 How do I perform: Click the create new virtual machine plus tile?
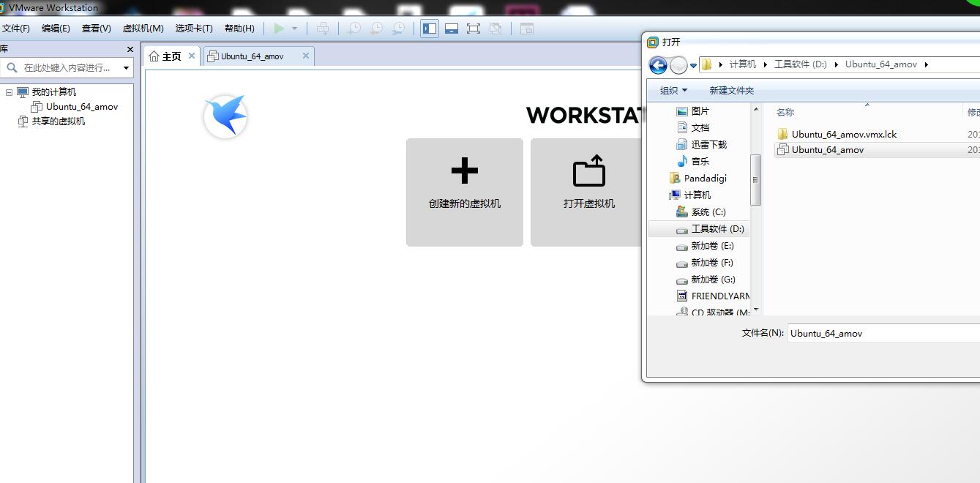tap(464, 192)
